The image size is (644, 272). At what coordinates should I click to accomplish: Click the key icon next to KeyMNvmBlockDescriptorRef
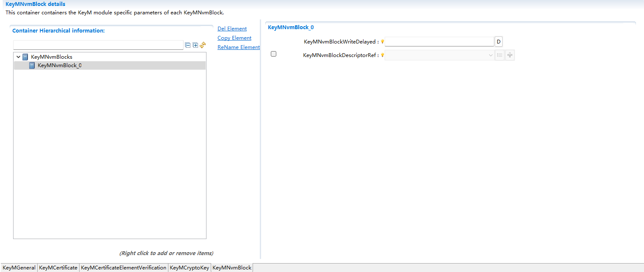[383, 55]
